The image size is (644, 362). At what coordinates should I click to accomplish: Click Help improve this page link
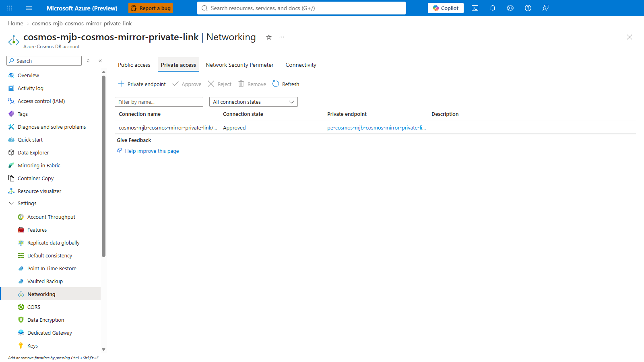152,151
